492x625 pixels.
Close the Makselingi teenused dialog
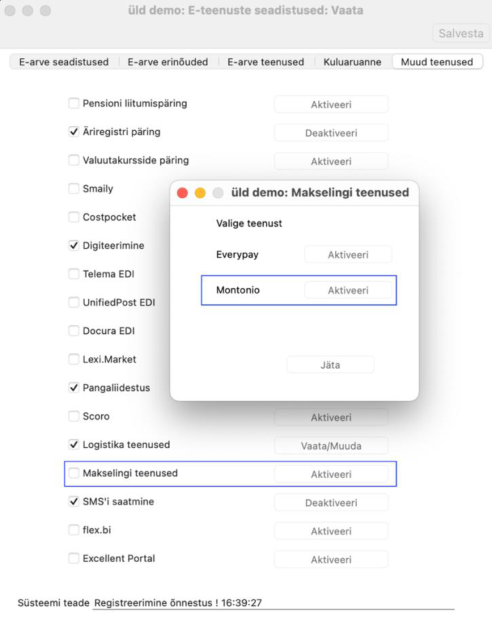183,193
